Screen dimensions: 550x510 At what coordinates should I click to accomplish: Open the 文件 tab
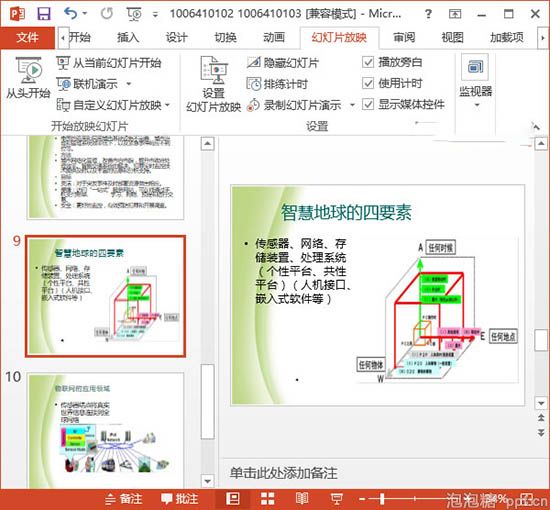pyautogui.click(x=27, y=37)
